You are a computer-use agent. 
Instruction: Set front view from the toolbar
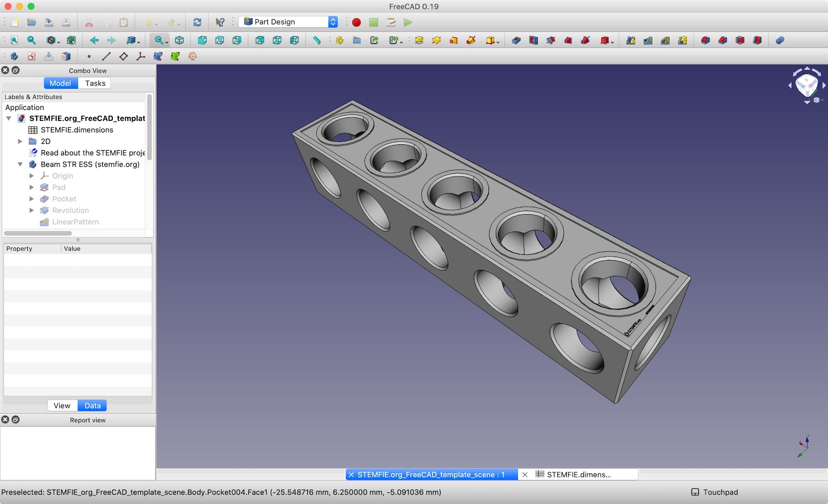pos(202,40)
